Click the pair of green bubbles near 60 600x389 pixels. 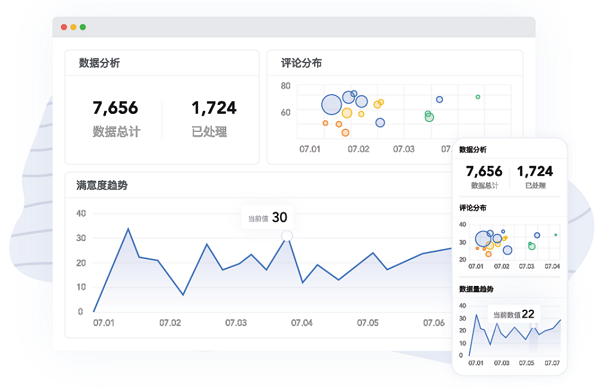pyautogui.click(x=429, y=116)
